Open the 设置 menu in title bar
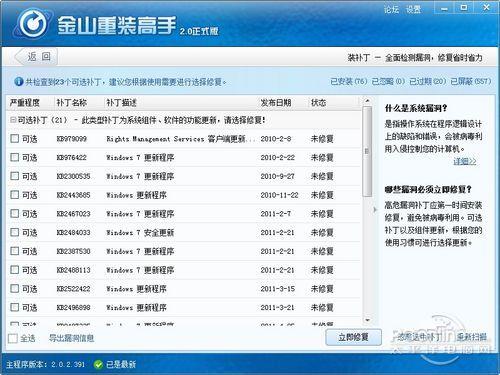Viewport: 500px width, 375px height. [413, 9]
